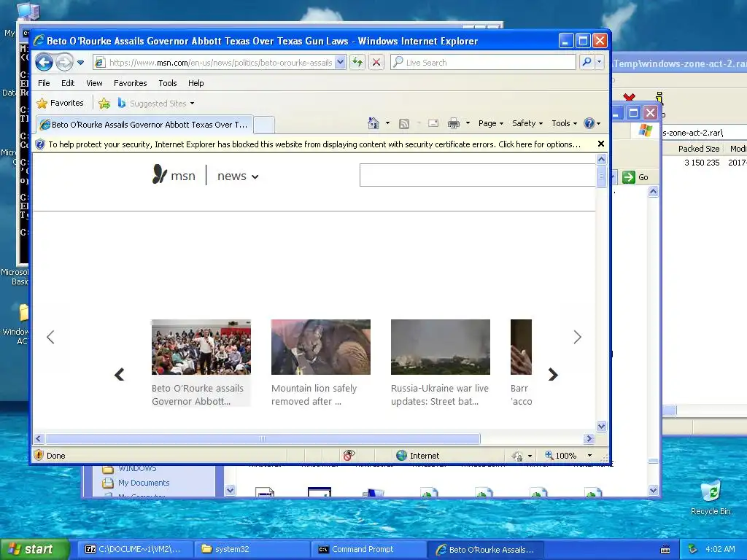Click the bold next arrow of story strip

553,374
